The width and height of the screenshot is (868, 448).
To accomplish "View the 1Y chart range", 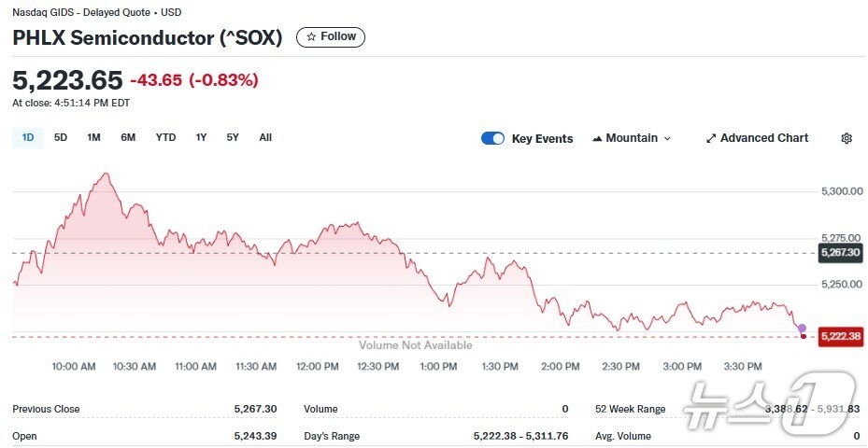I will [x=201, y=137].
